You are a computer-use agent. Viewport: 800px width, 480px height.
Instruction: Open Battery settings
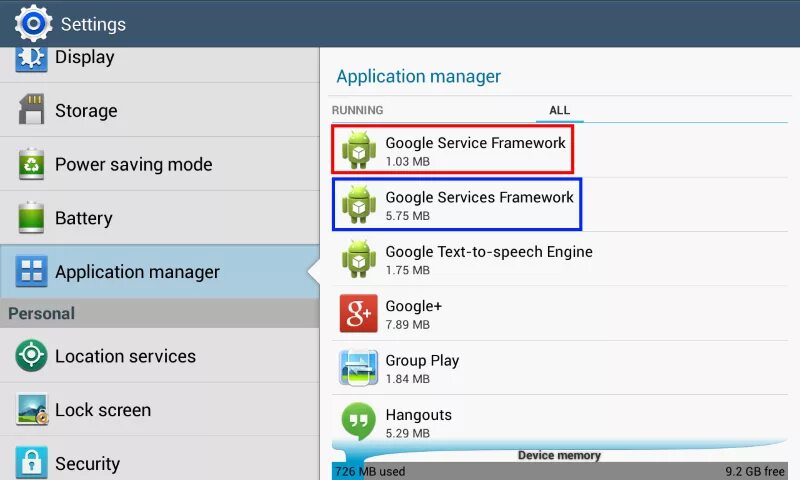[x=160, y=218]
